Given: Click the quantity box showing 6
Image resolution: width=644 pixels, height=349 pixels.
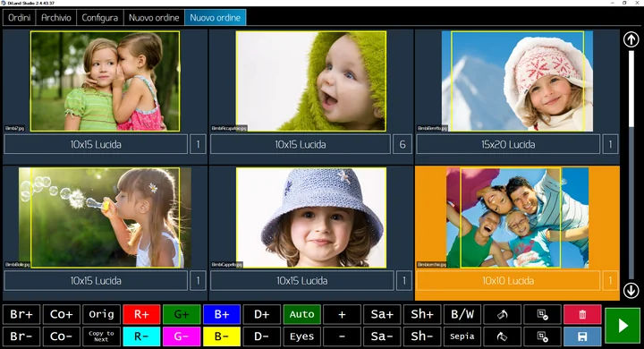Looking at the screenshot, I should (402, 144).
